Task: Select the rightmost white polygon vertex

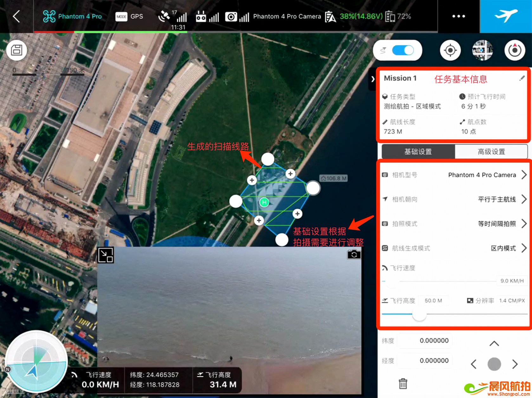Action: click(313, 188)
